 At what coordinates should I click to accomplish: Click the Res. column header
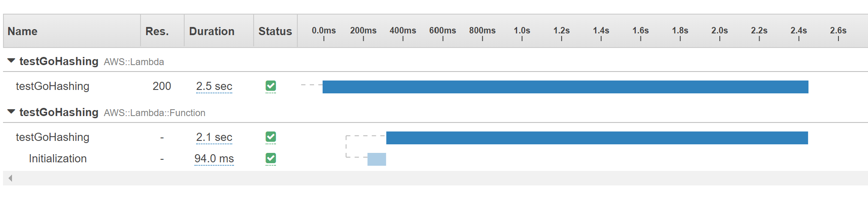pyautogui.click(x=157, y=31)
